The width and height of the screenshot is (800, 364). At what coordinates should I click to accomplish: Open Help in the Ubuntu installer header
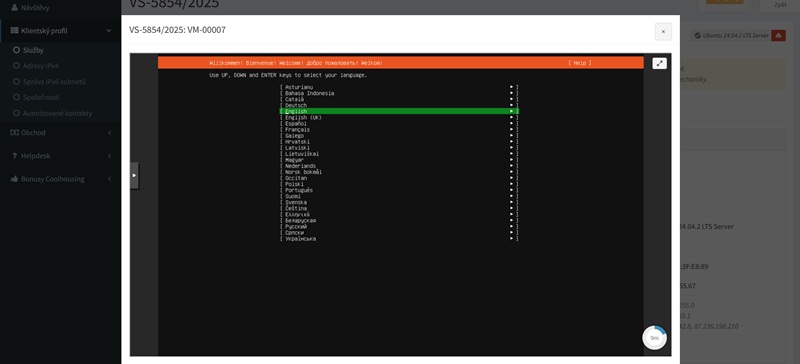point(580,63)
